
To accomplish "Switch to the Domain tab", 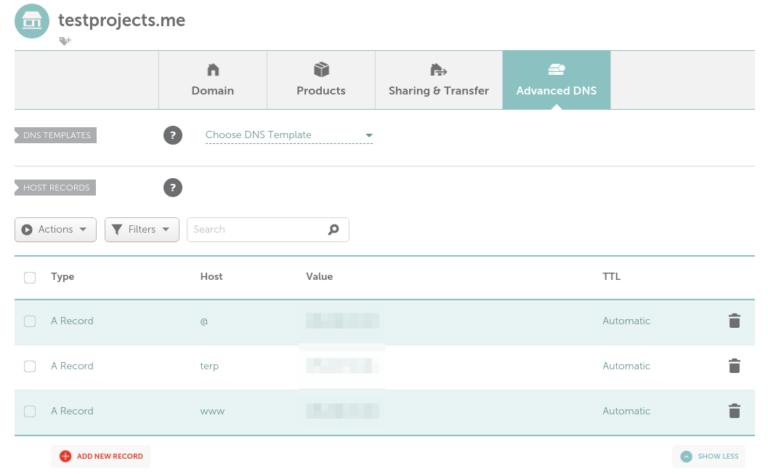I will click(x=213, y=80).
